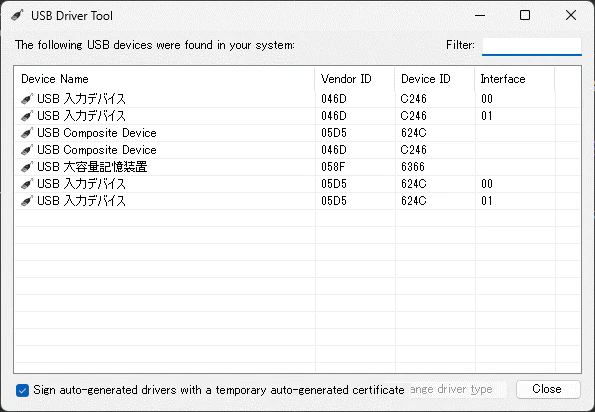Image resolution: width=595 pixels, height=412 pixels.
Task: Maximize the USB Driver Tool window
Action: [x=525, y=15]
